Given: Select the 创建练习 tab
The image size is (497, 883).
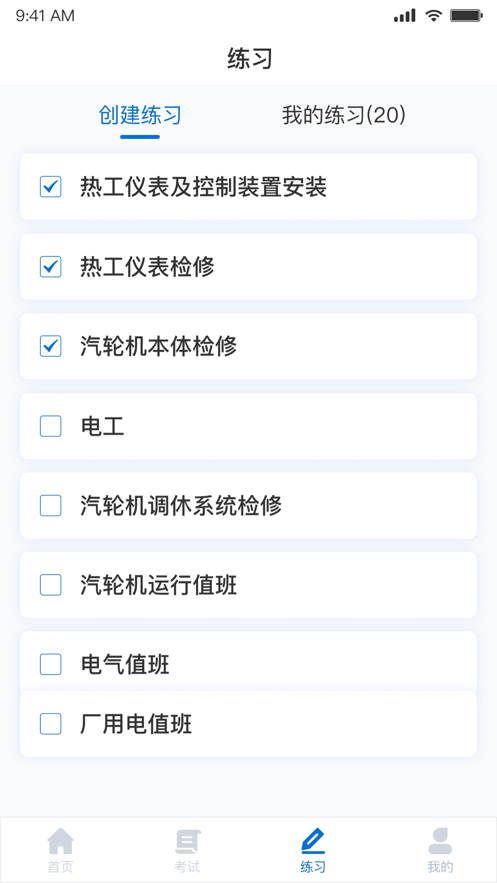Looking at the screenshot, I should 140,115.
